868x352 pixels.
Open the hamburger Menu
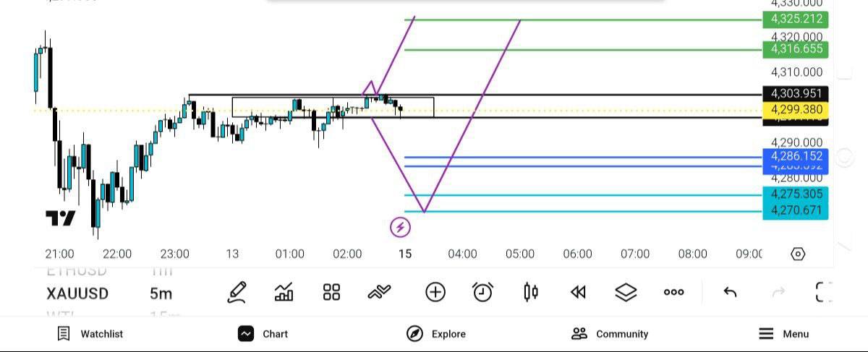pyautogui.click(x=783, y=334)
